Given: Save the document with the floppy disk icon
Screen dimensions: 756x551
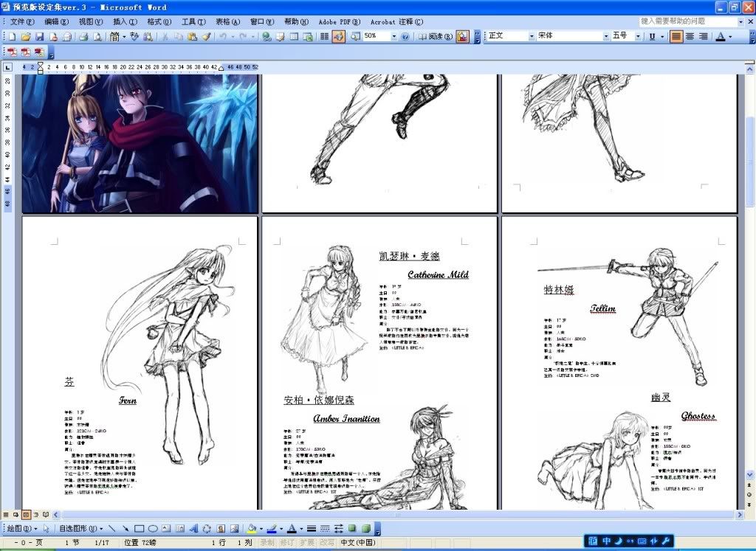Looking at the screenshot, I should pyautogui.click(x=40, y=37).
